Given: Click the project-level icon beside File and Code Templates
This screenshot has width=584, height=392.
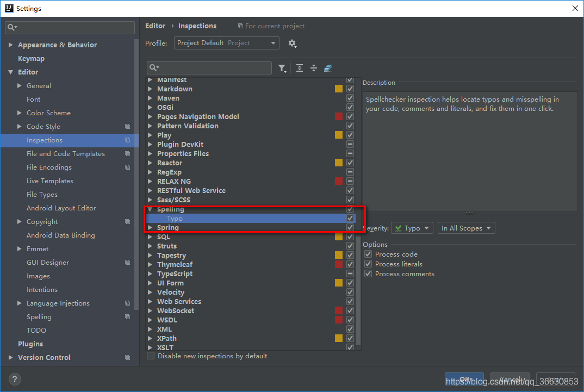Looking at the screenshot, I should click(x=127, y=154).
